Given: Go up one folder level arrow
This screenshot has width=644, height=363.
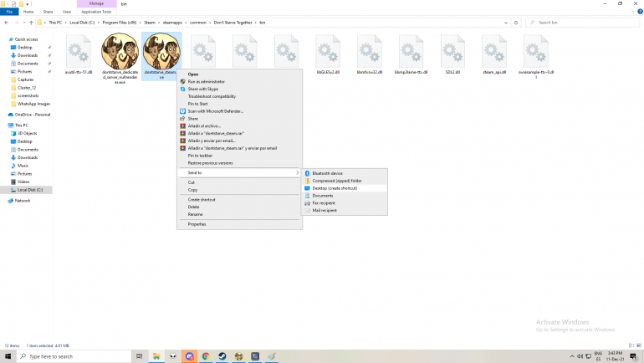Looking at the screenshot, I should pyautogui.click(x=31, y=23).
